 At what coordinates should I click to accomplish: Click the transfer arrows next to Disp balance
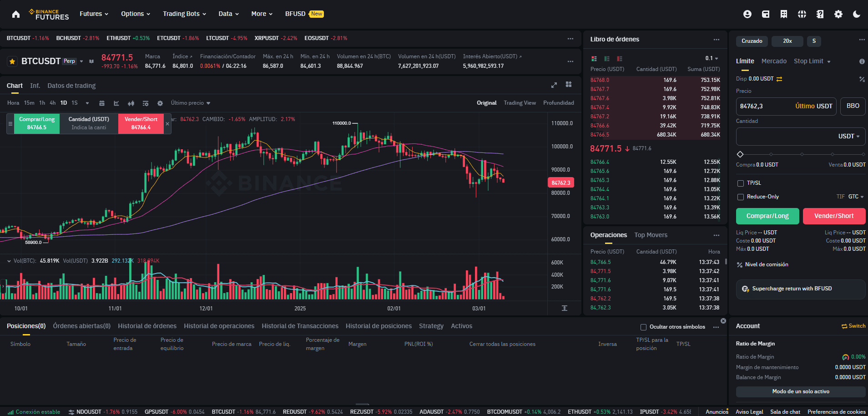[x=779, y=79]
